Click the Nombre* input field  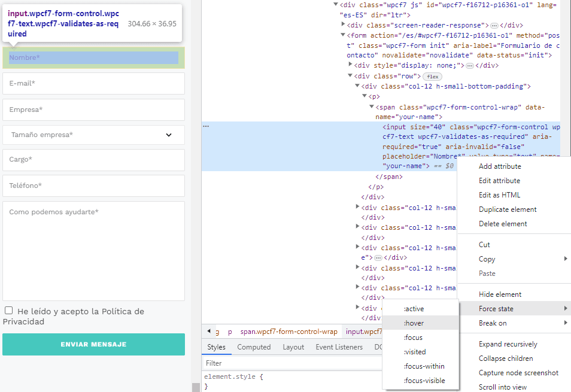93,57
